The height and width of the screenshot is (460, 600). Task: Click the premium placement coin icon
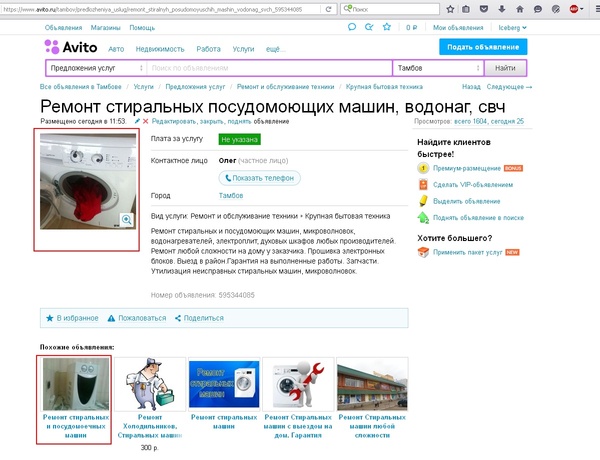423,168
